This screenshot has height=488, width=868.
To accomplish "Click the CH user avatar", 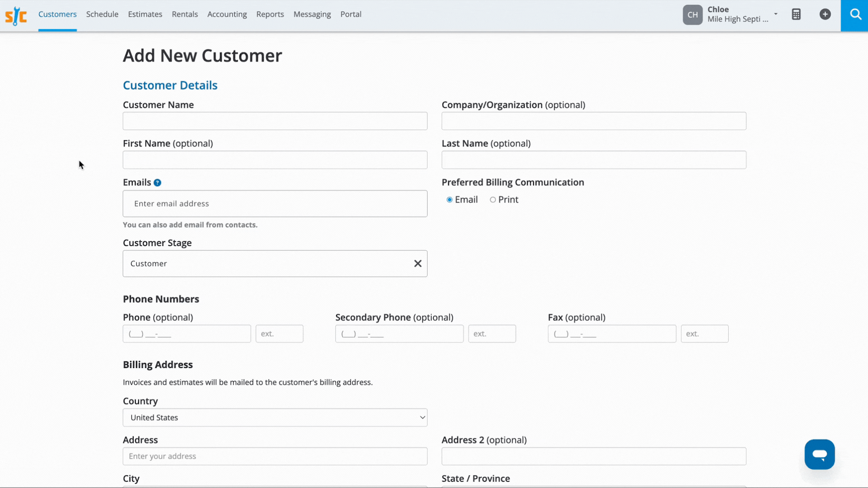I will (x=692, y=14).
